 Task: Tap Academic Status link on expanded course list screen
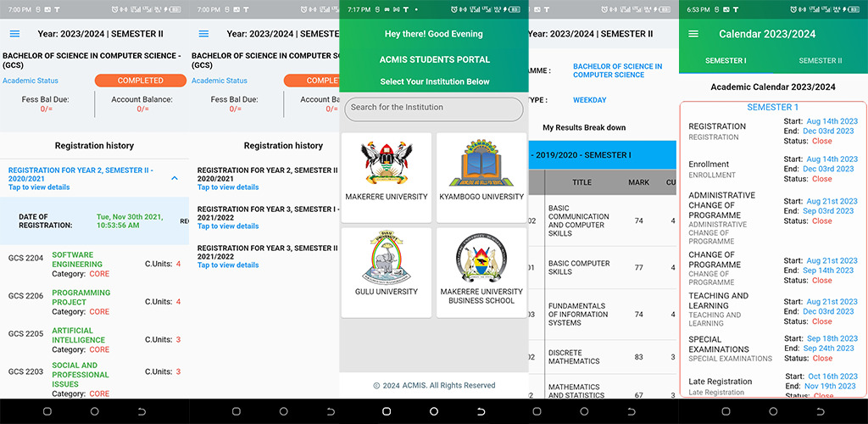31,81
